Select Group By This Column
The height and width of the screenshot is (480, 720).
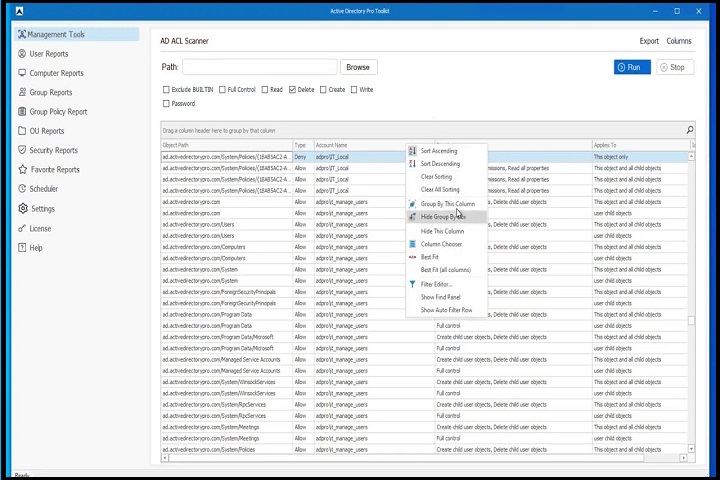[447, 204]
